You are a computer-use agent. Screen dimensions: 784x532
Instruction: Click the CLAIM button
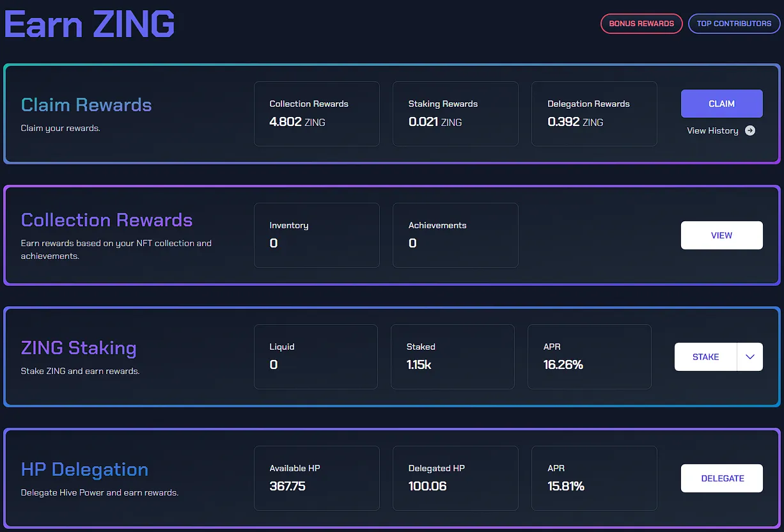coord(722,104)
